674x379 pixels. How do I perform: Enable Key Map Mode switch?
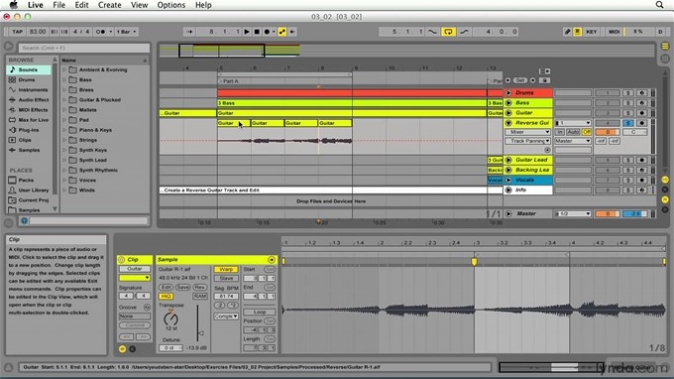click(591, 32)
